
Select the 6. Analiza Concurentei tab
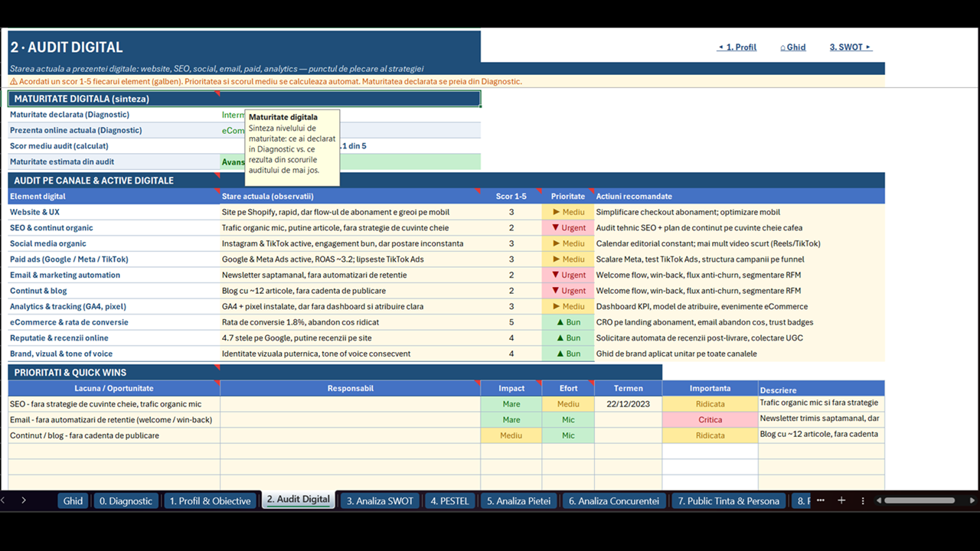point(614,501)
